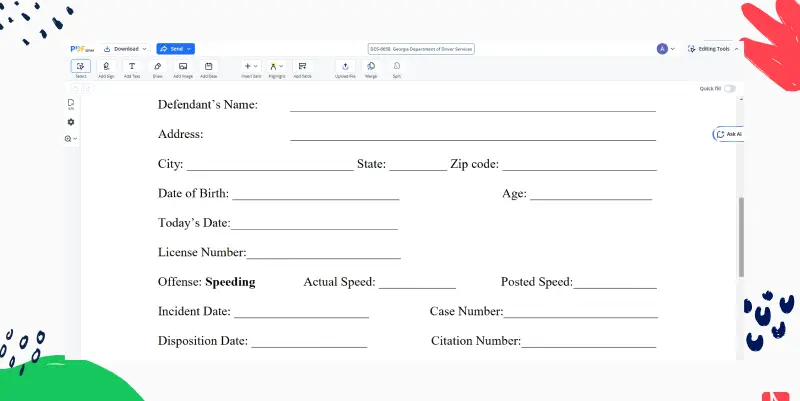Click the scrollbar up arrow

pyautogui.click(x=741, y=99)
